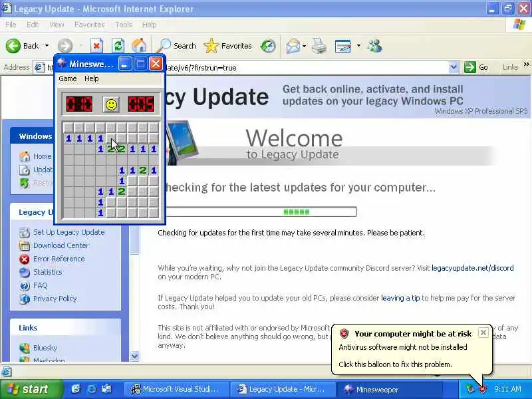
Task: Click the Edit page icon in toolbar
Action: (x=342, y=46)
